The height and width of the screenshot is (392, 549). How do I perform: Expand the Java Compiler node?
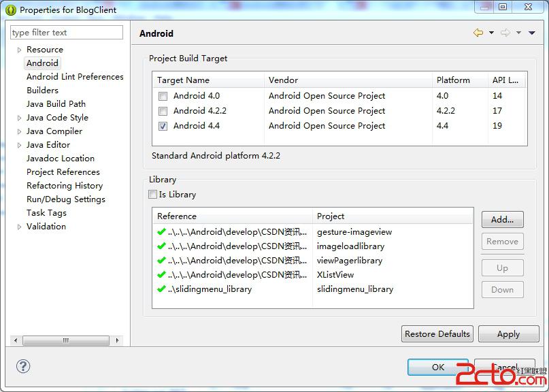tap(19, 132)
